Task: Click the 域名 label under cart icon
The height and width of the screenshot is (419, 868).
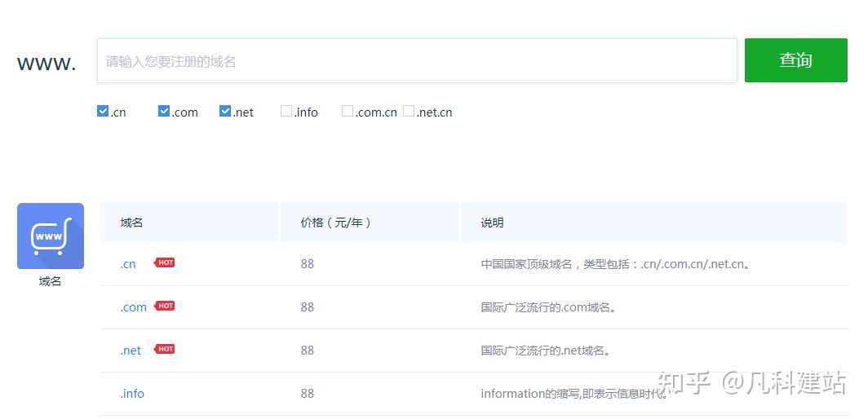Action: [x=50, y=281]
